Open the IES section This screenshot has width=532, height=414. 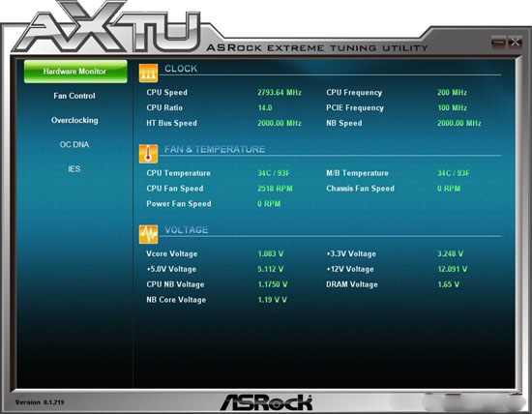click(x=74, y=169)
